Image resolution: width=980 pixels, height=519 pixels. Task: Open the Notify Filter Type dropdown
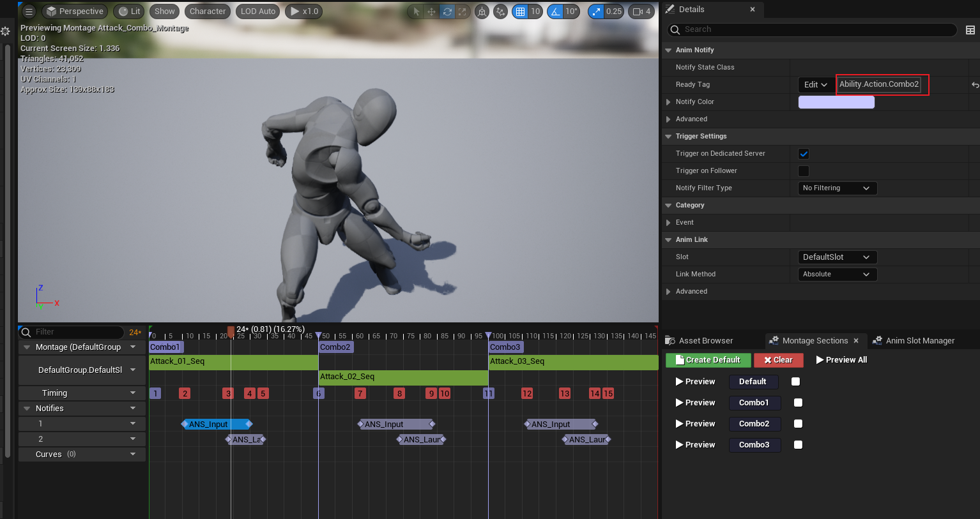[838, 188]
